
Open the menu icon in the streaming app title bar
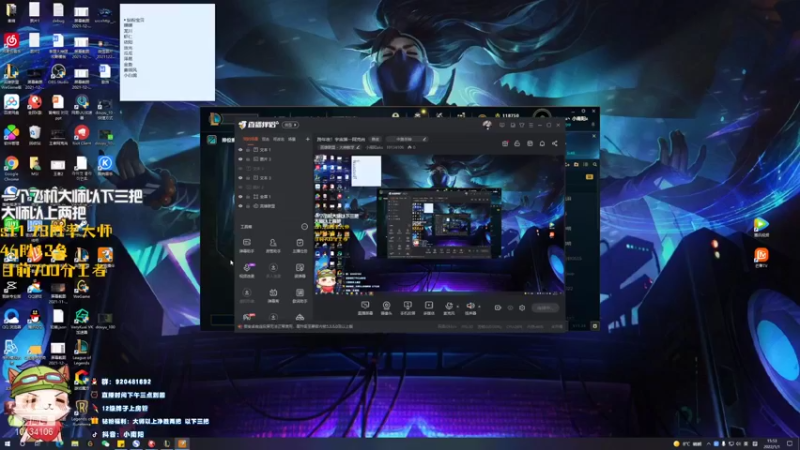pyautogui.click(x=531, y=125)
